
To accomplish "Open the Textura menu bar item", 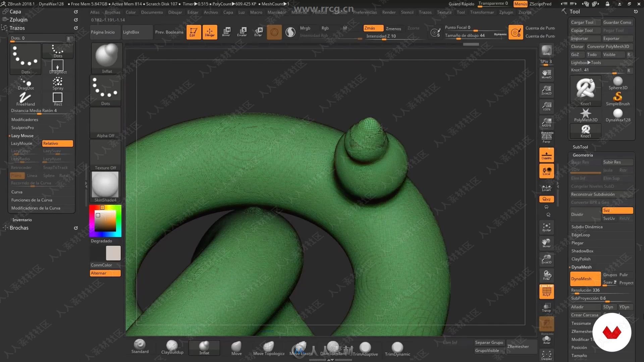I will point(444,12).
